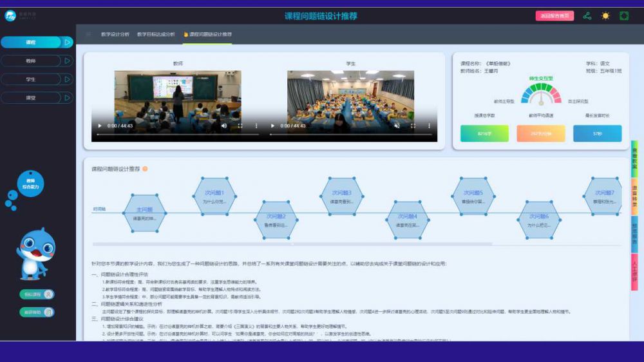Click the share icon in the header

(x=587, y=16)
